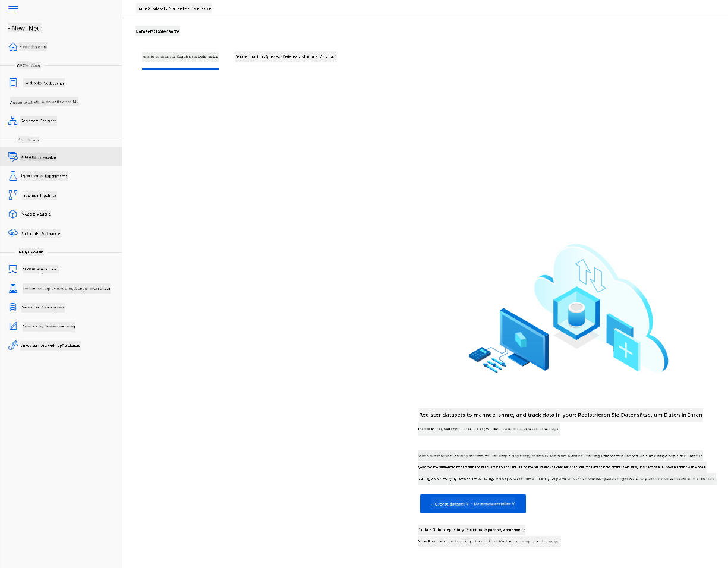Collapse the hamburger navigation menu
The image size is (728, 568).
click(13, 9)
